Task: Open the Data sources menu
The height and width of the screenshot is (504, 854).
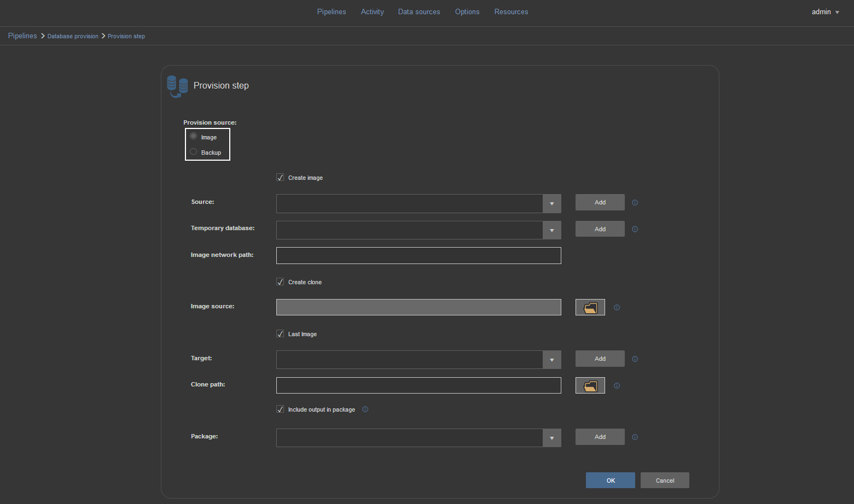Action: (x=419, y=12)
